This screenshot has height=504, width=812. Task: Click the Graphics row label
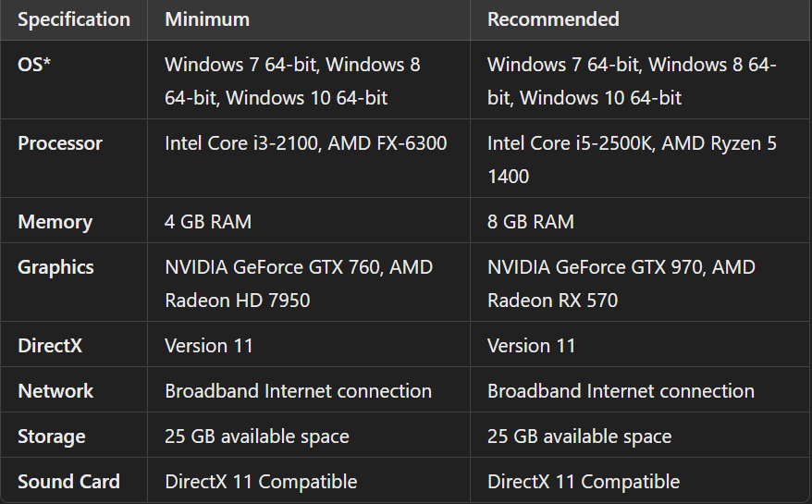click(55, 267)
